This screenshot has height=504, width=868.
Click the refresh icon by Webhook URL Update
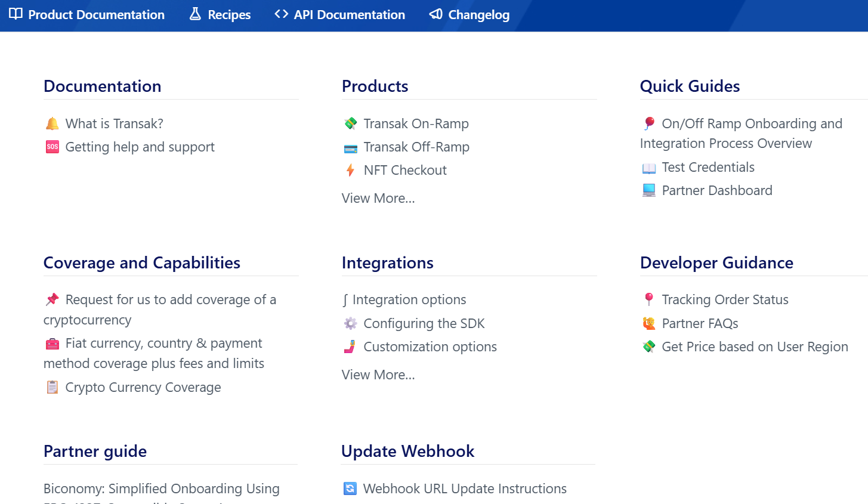tap(350, 488)
